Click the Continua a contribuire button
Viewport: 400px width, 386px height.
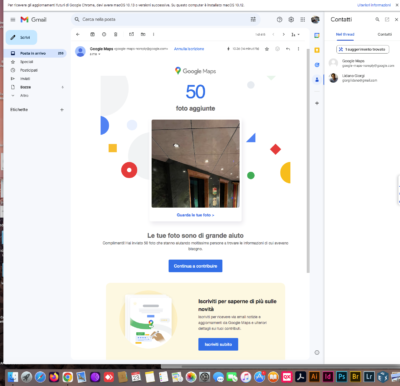coord(195,266)
